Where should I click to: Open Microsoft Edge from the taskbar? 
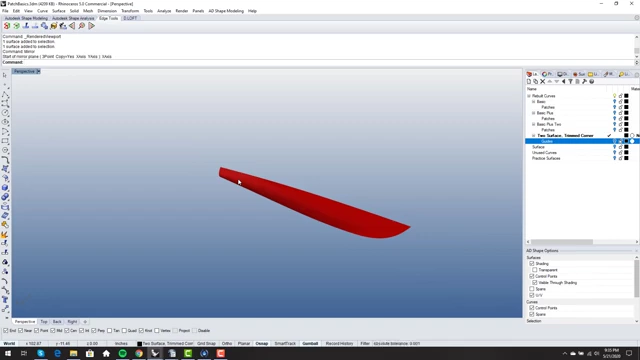[x=57, y=353]
